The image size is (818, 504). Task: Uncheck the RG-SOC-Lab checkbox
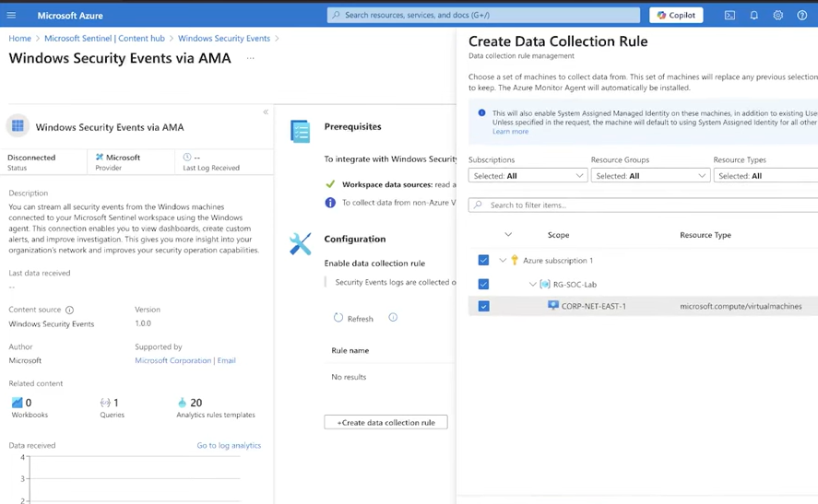click(x=483, y=284)
